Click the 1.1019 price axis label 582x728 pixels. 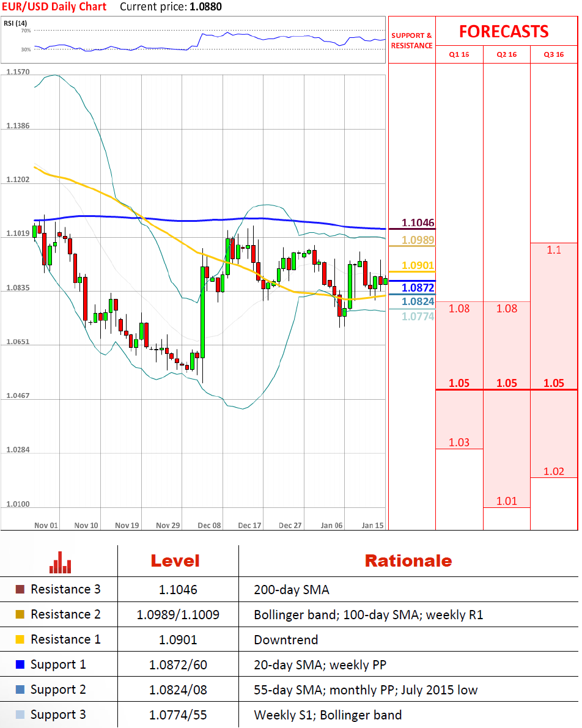pos(18,233)
